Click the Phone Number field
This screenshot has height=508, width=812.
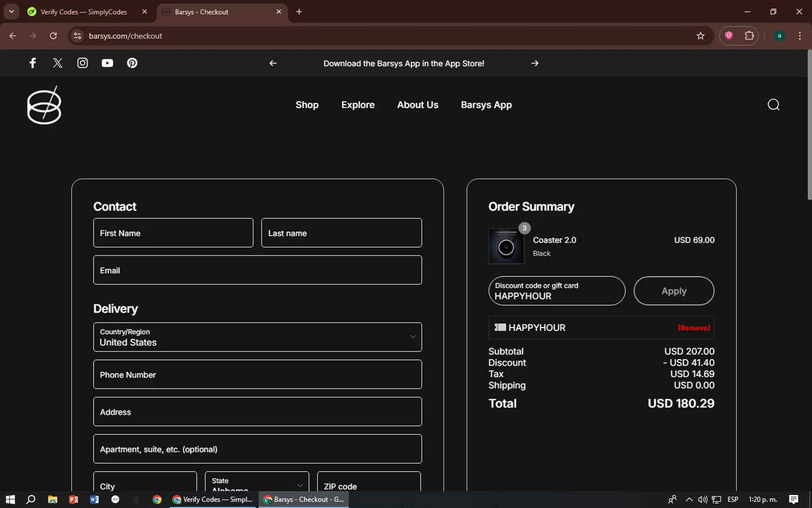pos(257,374)
